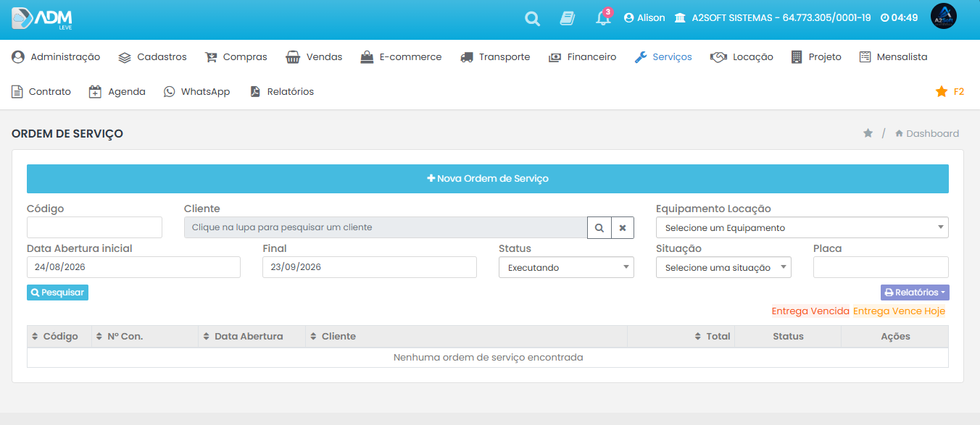Open the Locação menu
Screen dimensions: 980x425
coord(742,57)
